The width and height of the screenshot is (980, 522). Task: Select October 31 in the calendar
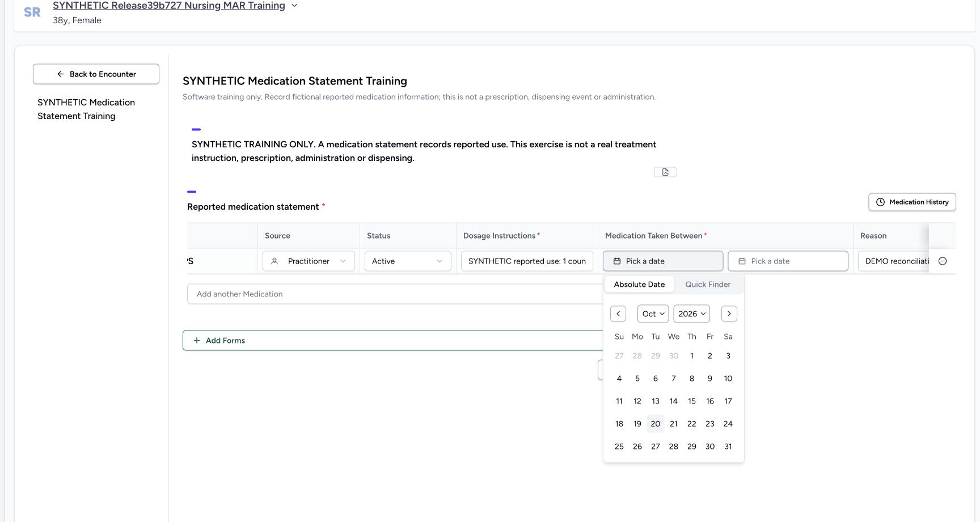coord(728,447)
